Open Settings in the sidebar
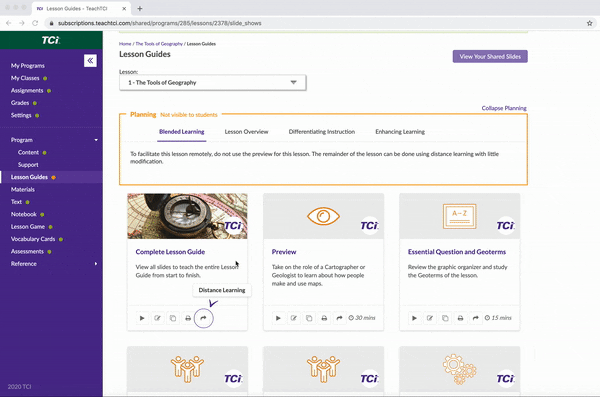The image size is (600, 397). (21, 115)
